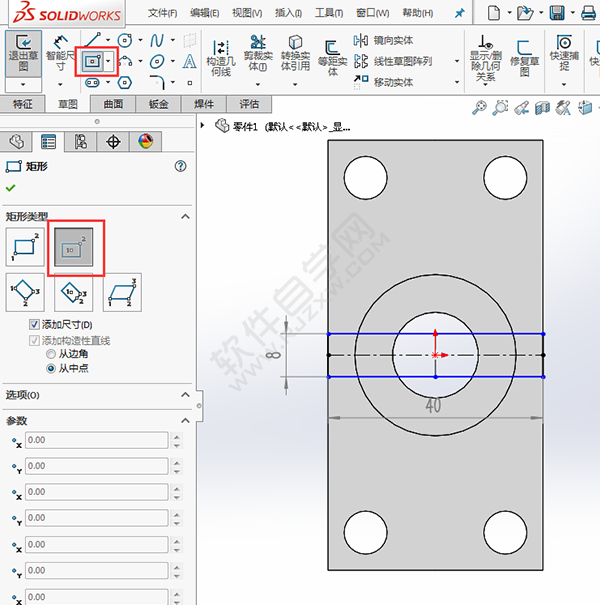Viewport: 600px width, 605px height.
Task: Collapse the 矩形类型 section
Action: (185, 216)
